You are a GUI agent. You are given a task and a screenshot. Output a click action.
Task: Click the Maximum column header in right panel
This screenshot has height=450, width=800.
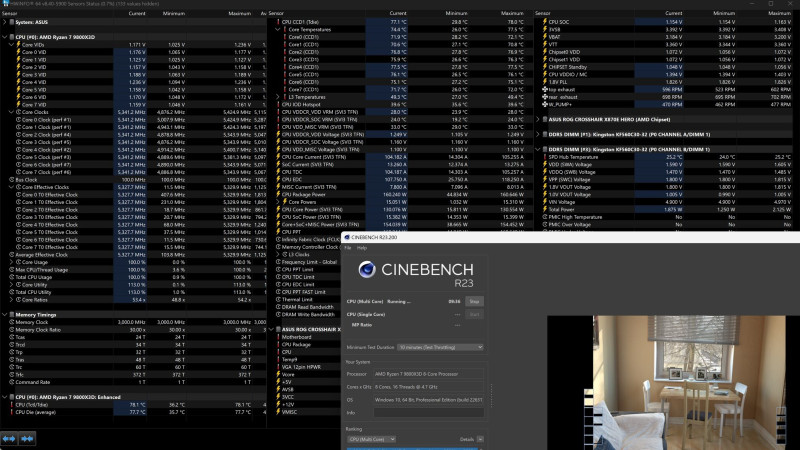coord(780,13)
